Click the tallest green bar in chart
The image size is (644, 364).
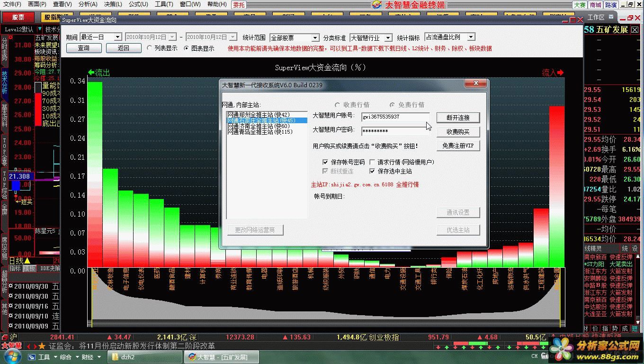(x=95, y=174)
